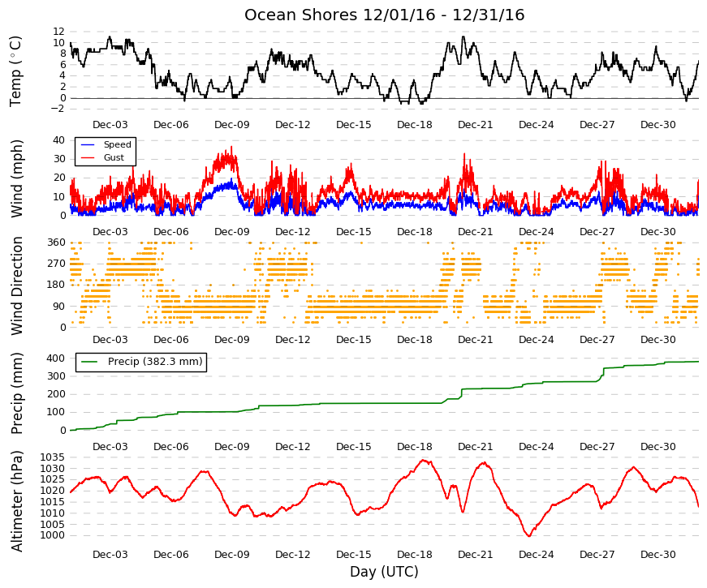Click the blue Speed line in legend
This screenshot has width=707, height=588.
tap(88, 144)
